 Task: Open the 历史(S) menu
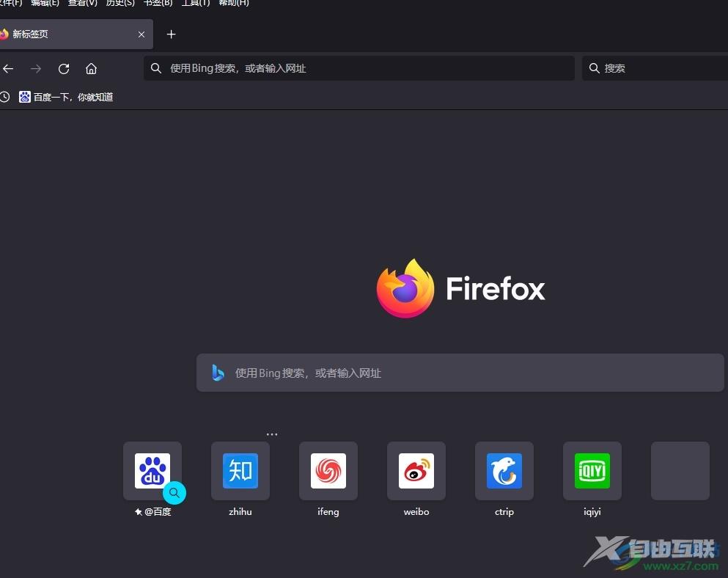point(120,3)
